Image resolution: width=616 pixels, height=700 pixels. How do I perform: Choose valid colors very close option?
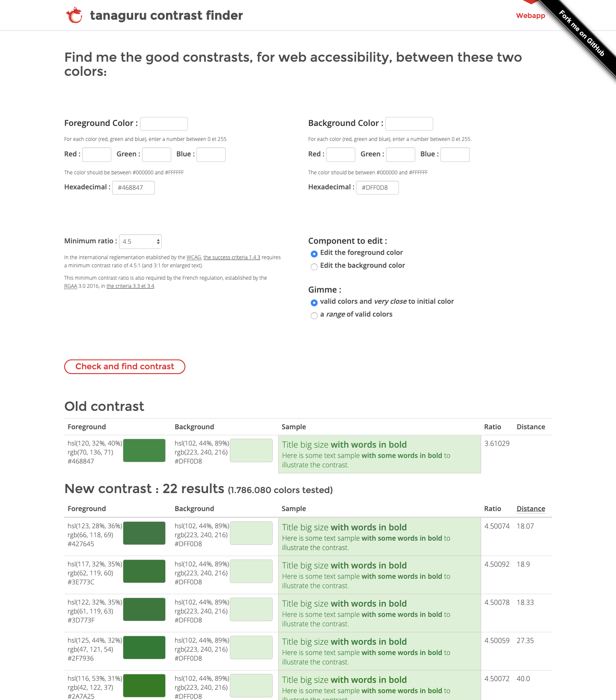pos(314,302)
